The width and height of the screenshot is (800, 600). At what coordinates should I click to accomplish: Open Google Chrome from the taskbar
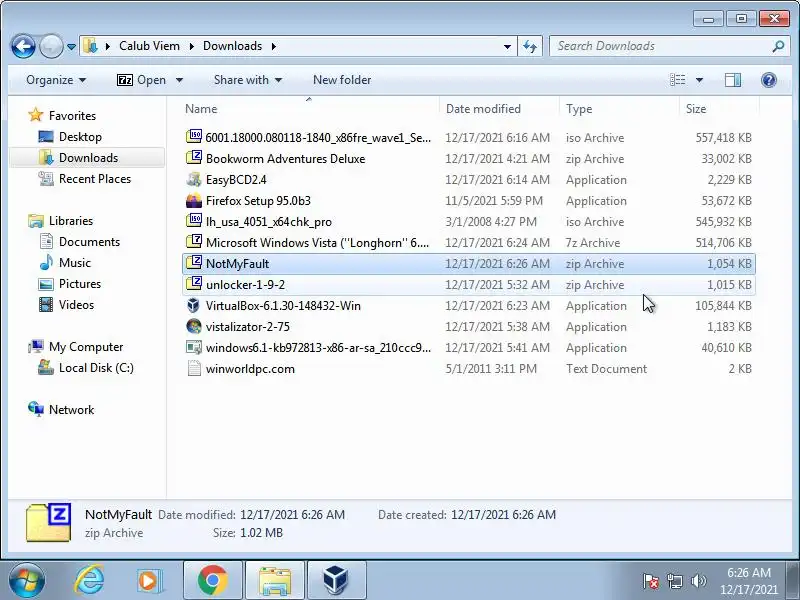click(x=213, y=580)
